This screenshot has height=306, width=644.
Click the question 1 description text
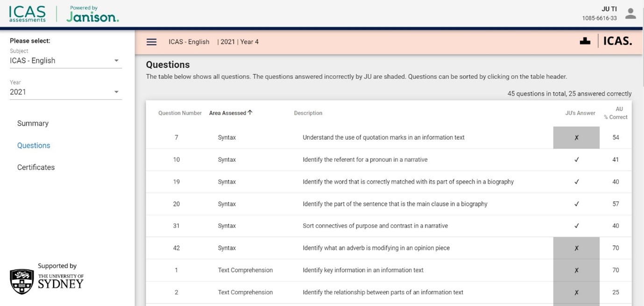(363, 270)
